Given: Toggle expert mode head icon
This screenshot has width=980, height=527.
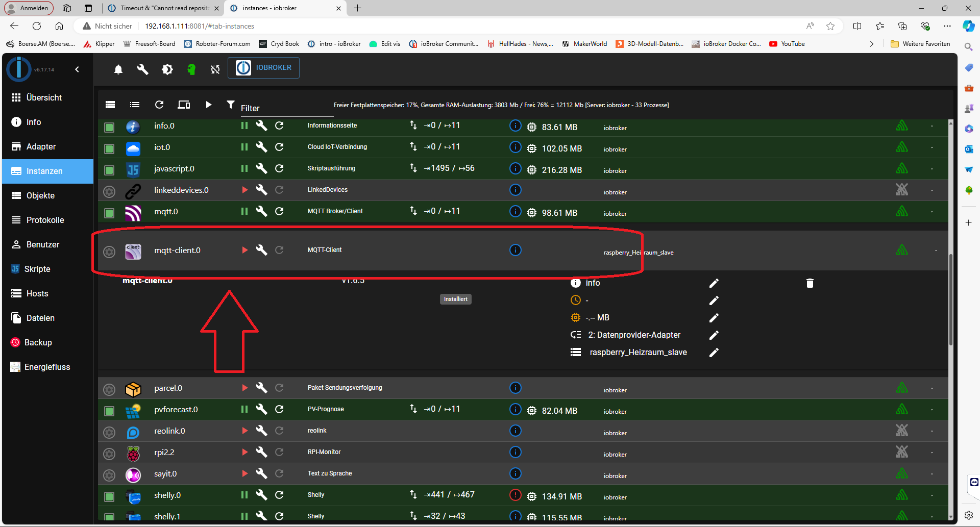Looking at the screenshot, I should (x=191, y=69).
